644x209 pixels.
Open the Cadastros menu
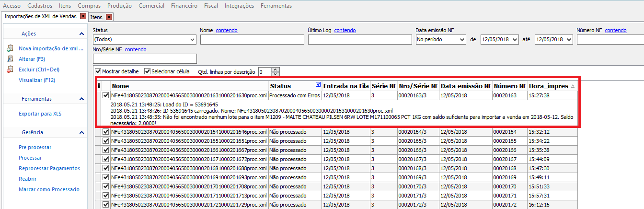click(x=40, y=6)
